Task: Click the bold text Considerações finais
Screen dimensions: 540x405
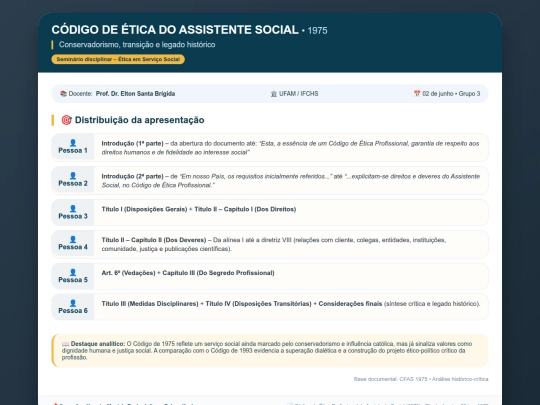Action: [x=350, y=304]
